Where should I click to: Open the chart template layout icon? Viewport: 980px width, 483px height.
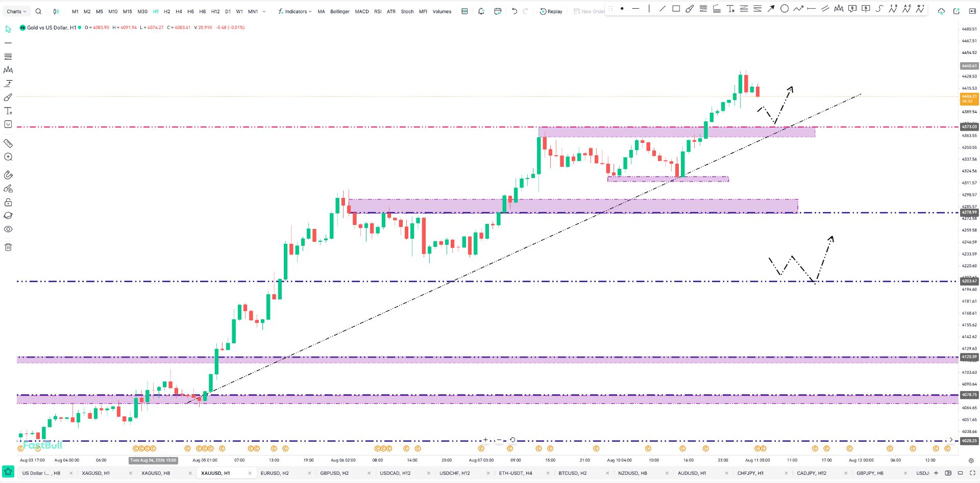[464, 11]
